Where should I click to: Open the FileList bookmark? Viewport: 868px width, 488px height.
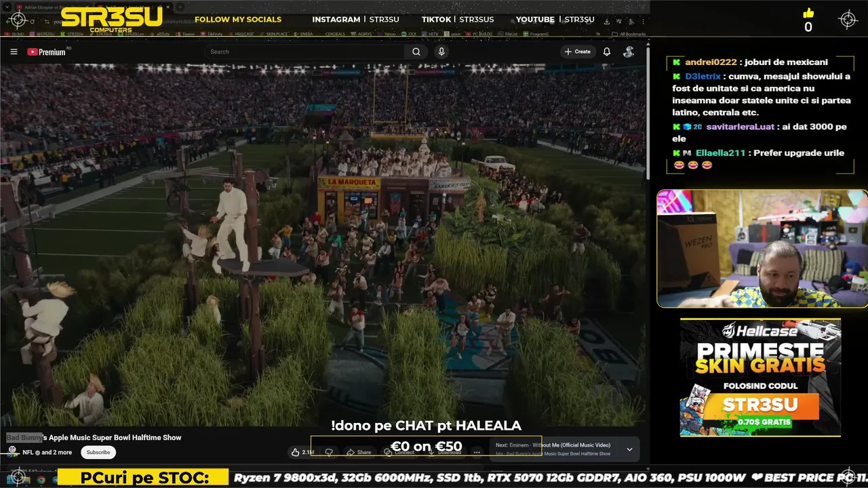coord(508,34)
